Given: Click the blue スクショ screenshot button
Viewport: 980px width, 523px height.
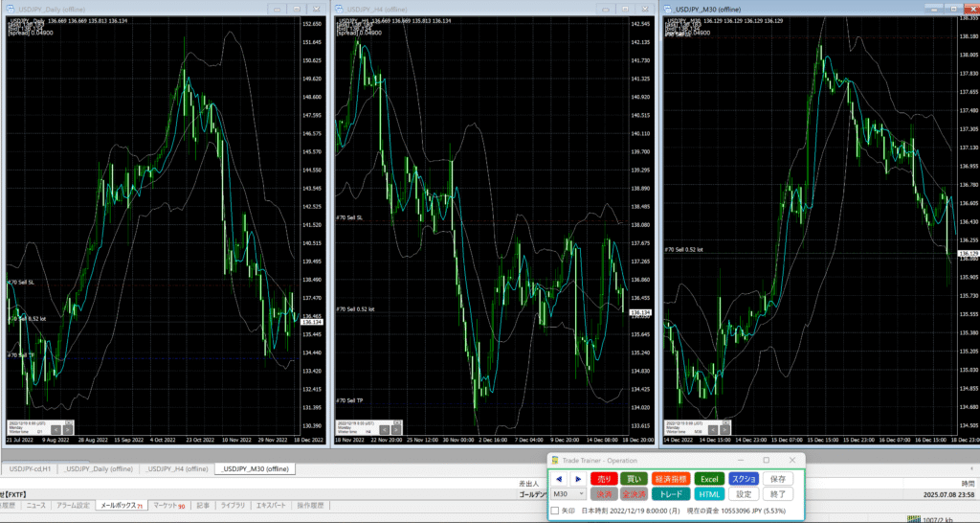Looking at the screenshot, I should 744,479.
